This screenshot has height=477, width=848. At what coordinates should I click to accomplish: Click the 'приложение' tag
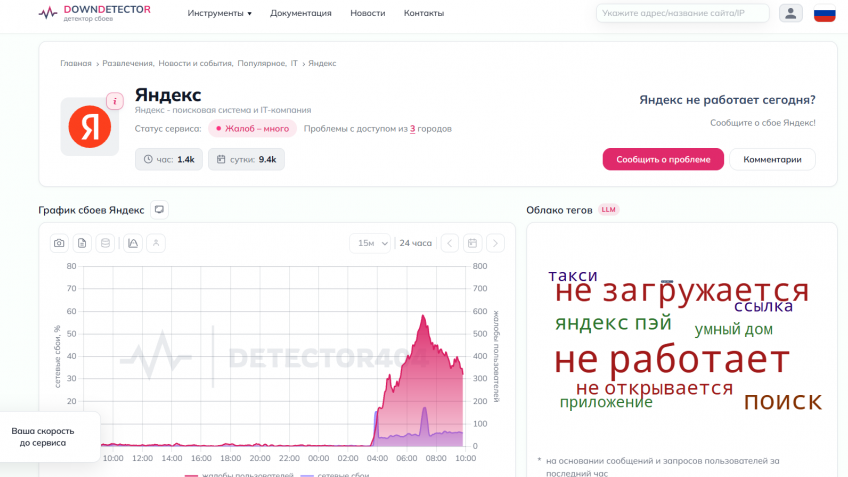pyautogui.click(x=606, y=402)
